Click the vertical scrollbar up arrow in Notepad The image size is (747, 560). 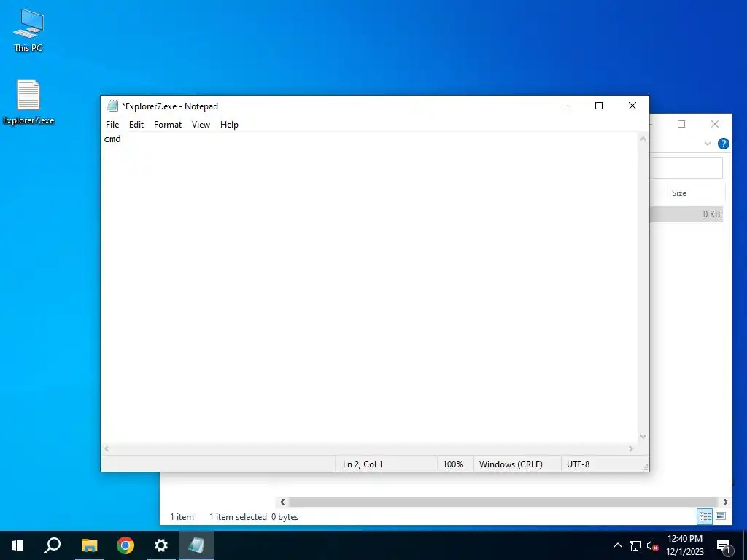[643, 139]
